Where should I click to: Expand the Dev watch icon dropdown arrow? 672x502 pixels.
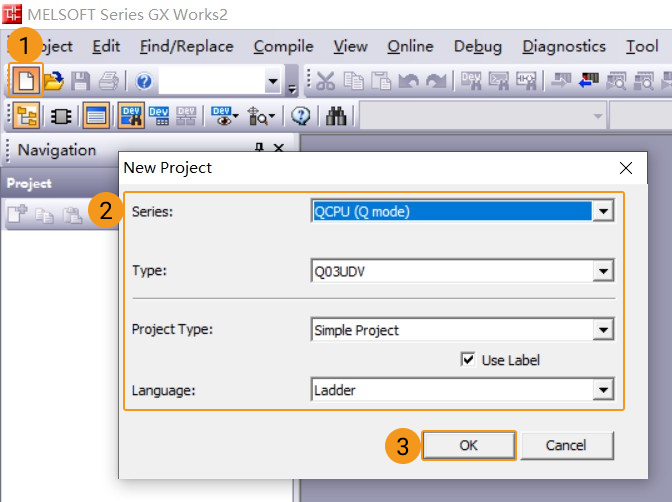235,116
